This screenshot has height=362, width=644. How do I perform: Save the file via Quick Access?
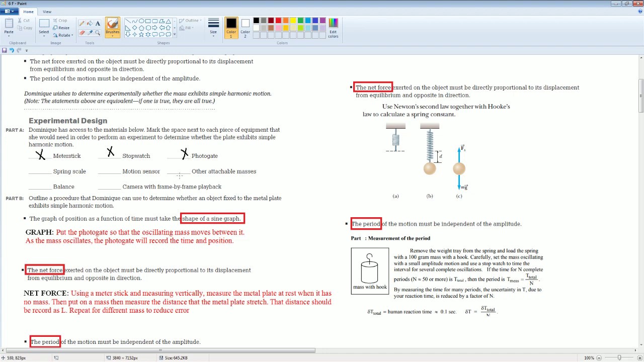pyautogui.click(x=5, y=50)
